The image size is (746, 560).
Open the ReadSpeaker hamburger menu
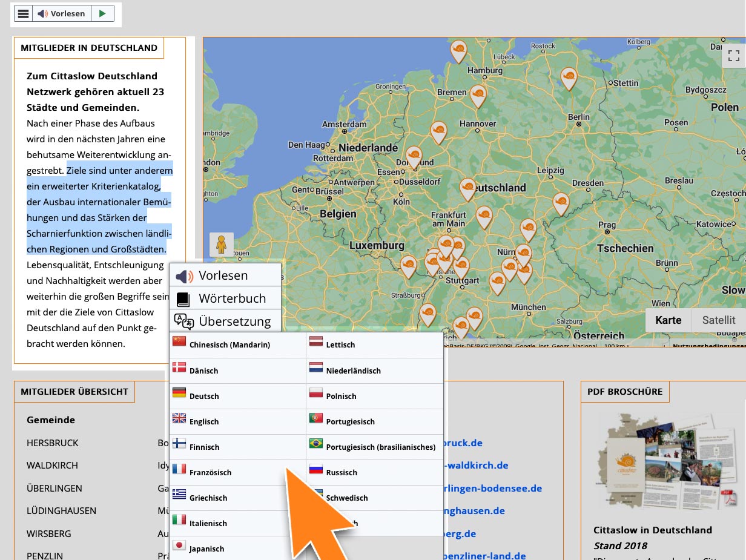pos(23,14)
